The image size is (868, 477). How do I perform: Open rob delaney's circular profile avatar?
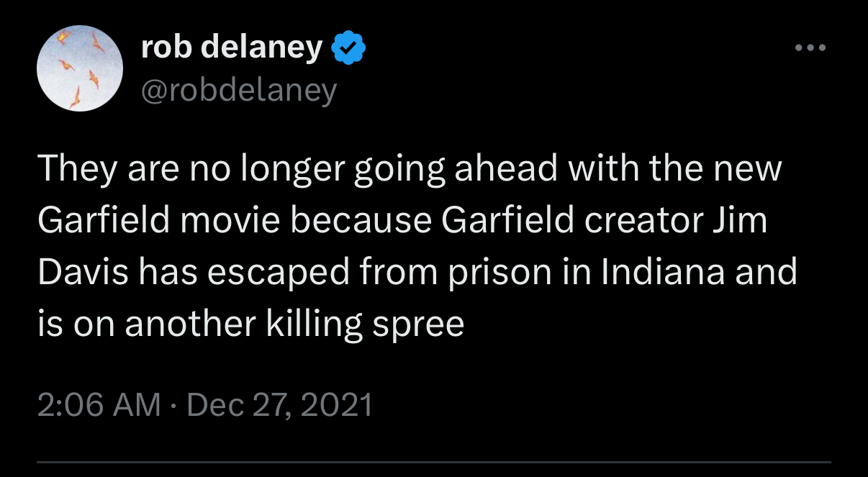(x=80, y=68)
